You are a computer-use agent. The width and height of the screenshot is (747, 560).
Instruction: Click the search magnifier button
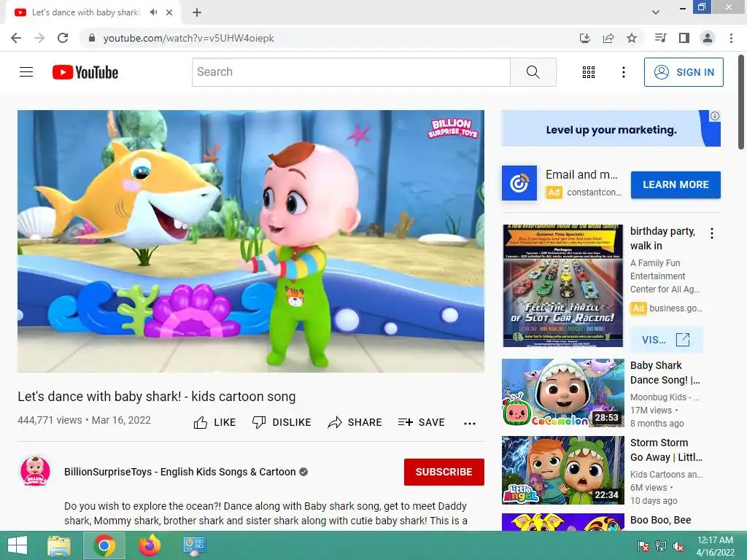(x=533, y=72)
